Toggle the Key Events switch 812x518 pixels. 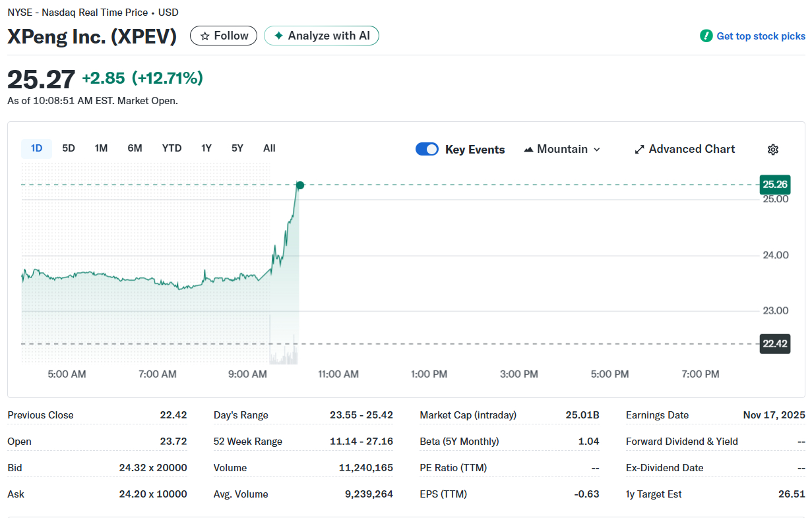(427, 149)
